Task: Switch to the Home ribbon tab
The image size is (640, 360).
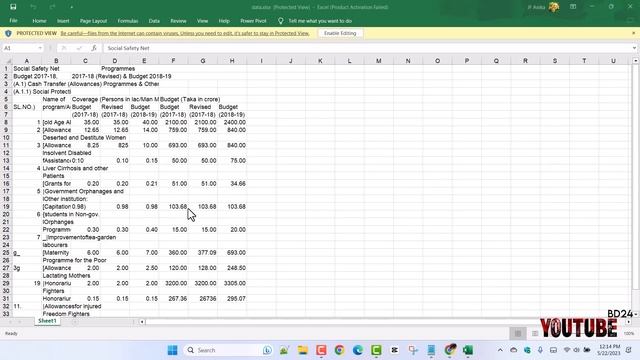Action: click(x=39, y=21)
